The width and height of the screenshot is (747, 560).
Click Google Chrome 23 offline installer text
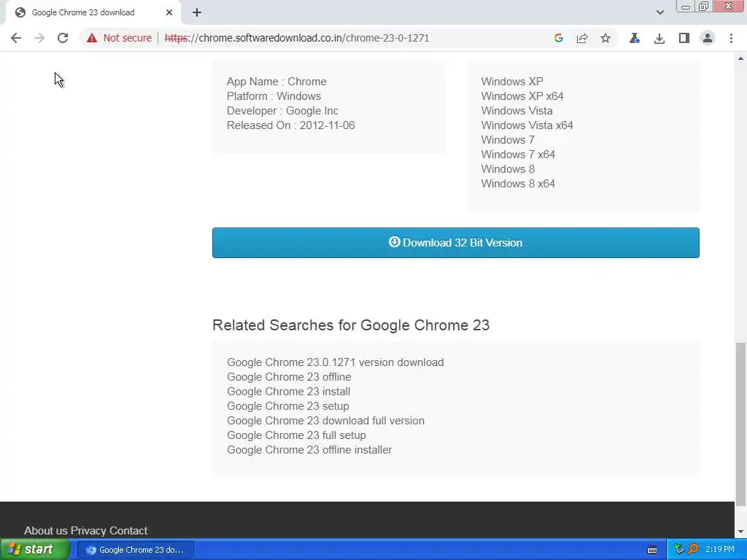tap(309, 450)
